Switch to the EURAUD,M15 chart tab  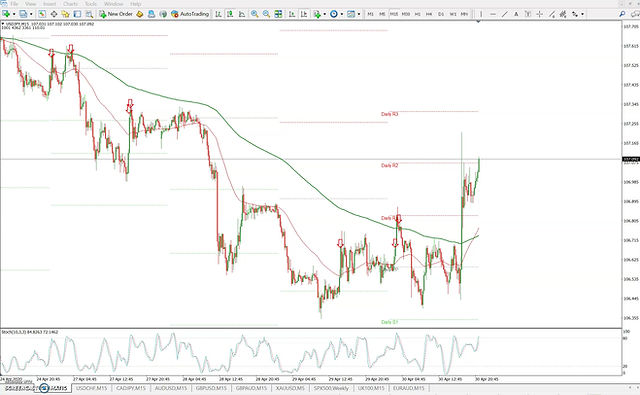point(408,388)
